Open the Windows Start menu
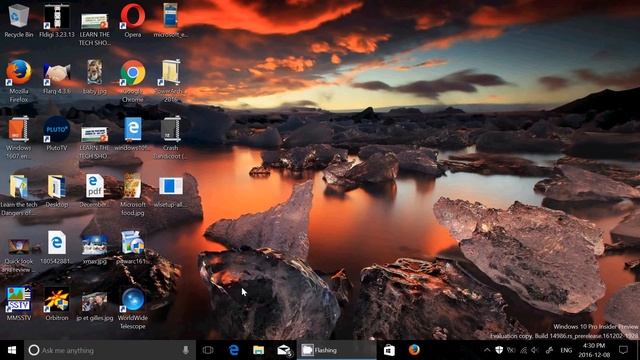This screenshot has width=640, height=360. coord(12,350)
